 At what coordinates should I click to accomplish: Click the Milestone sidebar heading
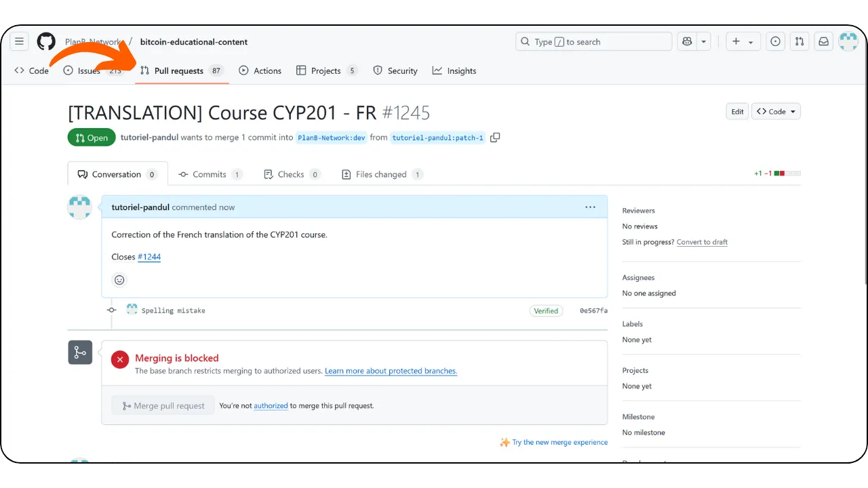639,417
